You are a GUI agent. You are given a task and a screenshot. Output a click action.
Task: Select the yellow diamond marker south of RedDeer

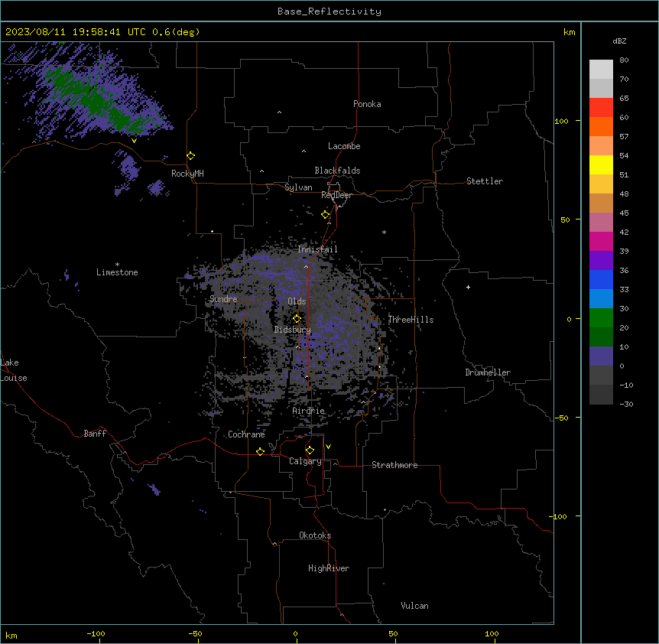click(x=326, y=215)
